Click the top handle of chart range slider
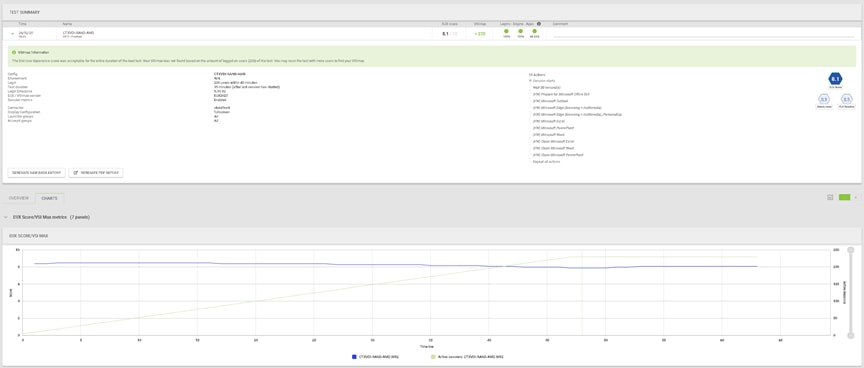 coord(851,251)
